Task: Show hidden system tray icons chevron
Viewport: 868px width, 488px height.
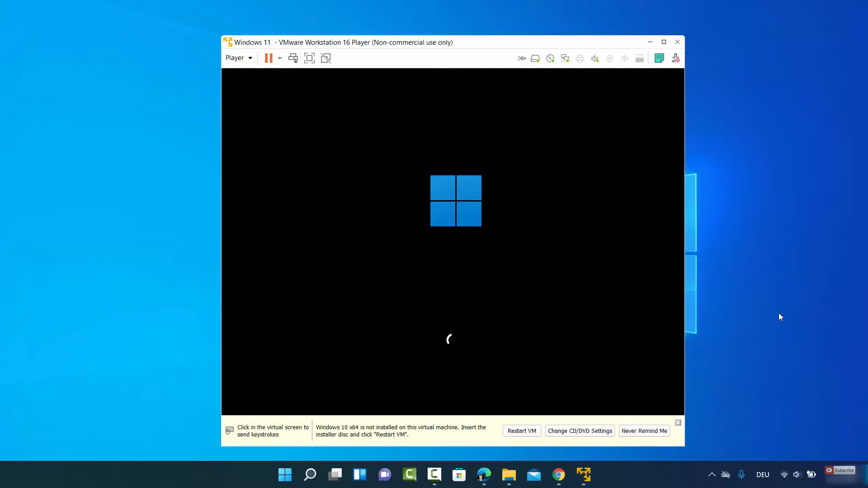Action: coord(712,474)
